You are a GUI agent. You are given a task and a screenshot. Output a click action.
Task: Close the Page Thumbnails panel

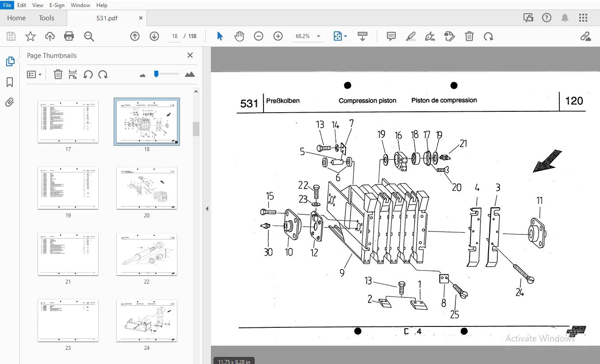click(x=190, y=55)
